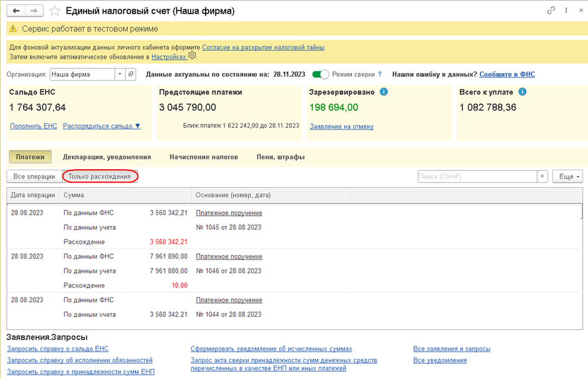588x379 pixels.
Task: Expand the Организация dropdown list
Action: [119, 74]
